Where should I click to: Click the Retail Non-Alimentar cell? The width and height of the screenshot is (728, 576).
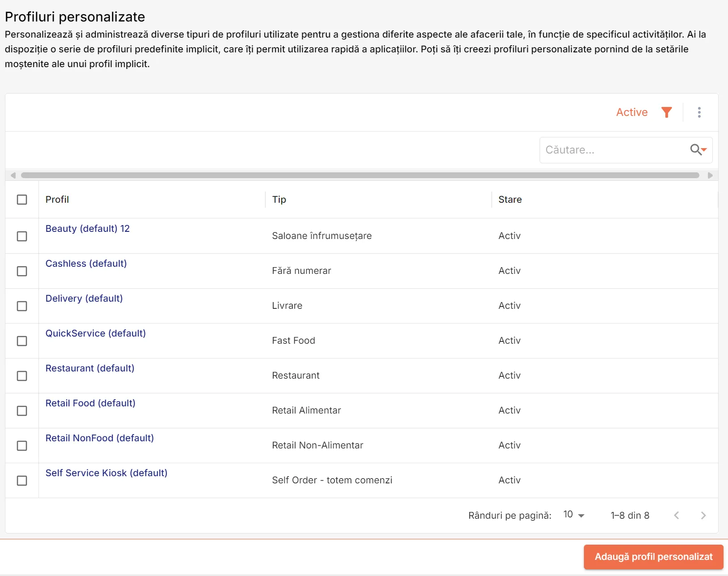(318, 445)
